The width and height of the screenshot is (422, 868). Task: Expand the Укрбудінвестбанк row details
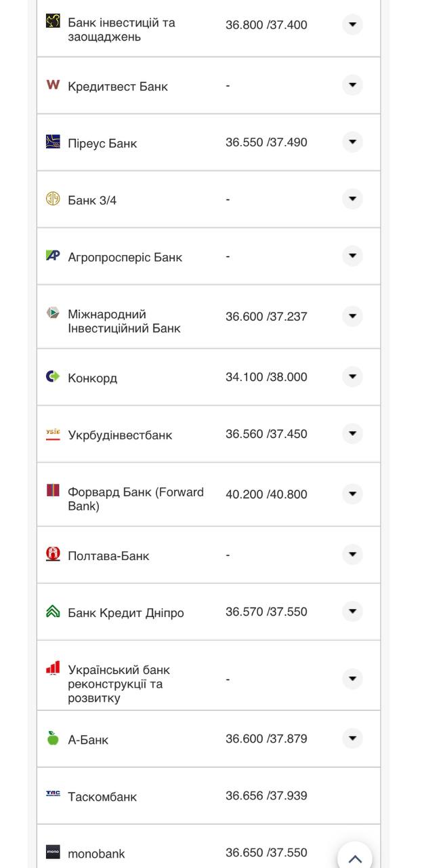[x=352, y=433]
